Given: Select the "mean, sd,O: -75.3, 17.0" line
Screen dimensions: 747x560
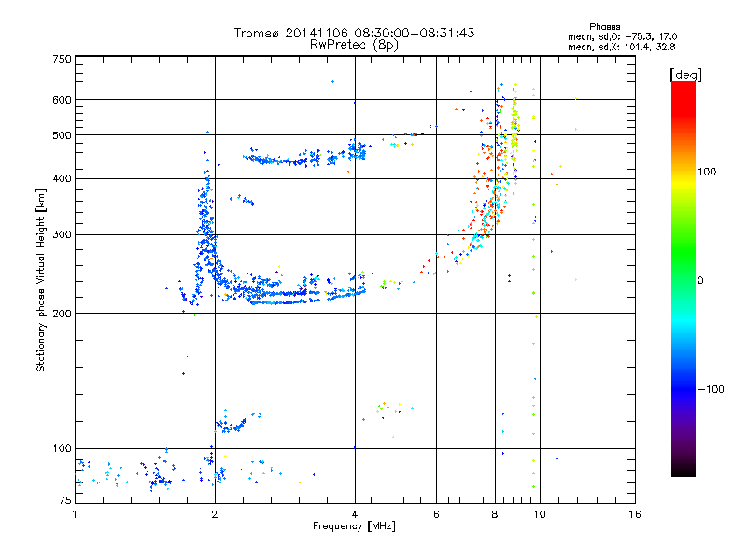Looking at the screenshot, I should 622,36.
